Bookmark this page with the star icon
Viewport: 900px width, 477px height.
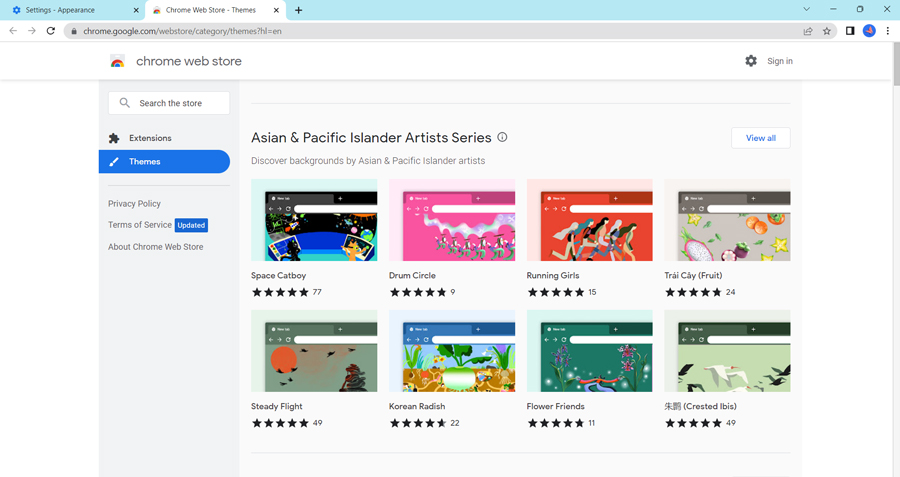pyautogui.click(x=827, y=31)
